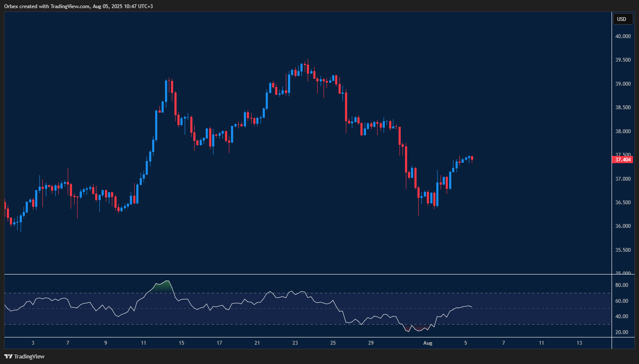Click the 40.000 price level label
The width and height of the screenshot is (639, 364).
tap(622, 36)
